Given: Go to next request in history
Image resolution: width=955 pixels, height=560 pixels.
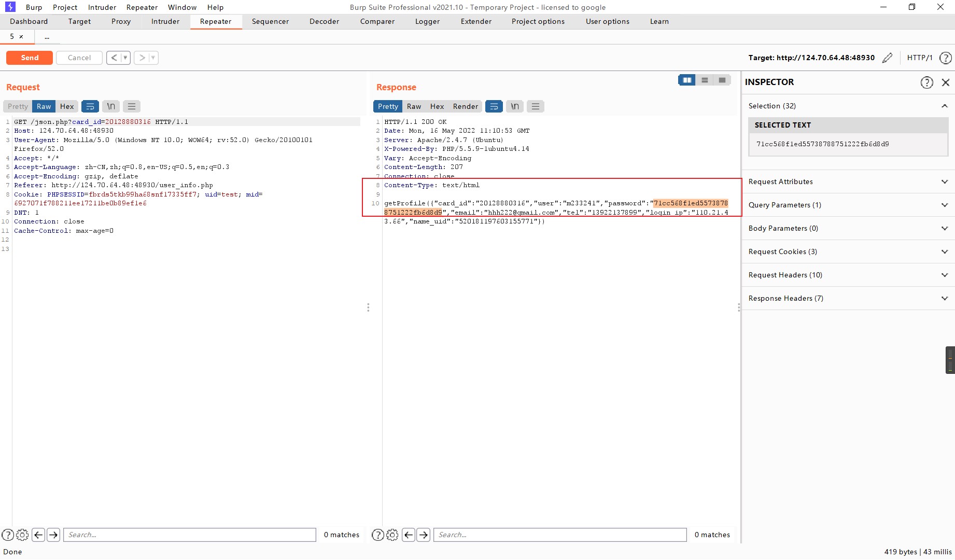Looking at the screenshot, I should [142, 58].
